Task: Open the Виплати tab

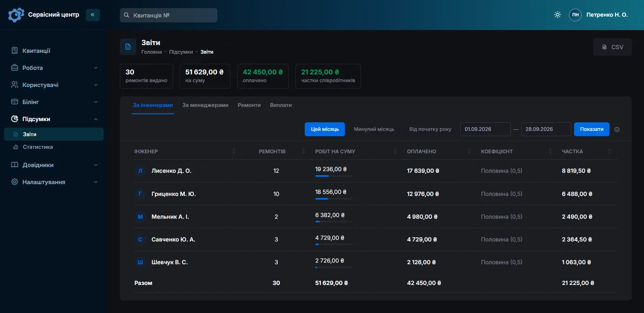Action: pos(281,105)
